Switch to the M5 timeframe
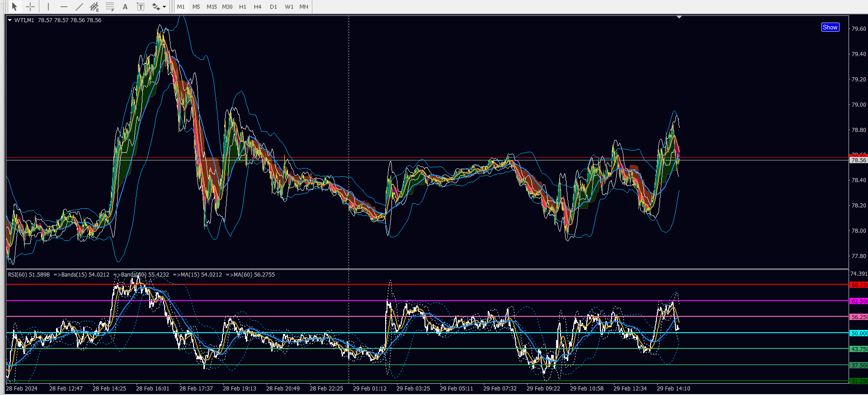Screen dimensions: 868x395 (x=196, y=7)
